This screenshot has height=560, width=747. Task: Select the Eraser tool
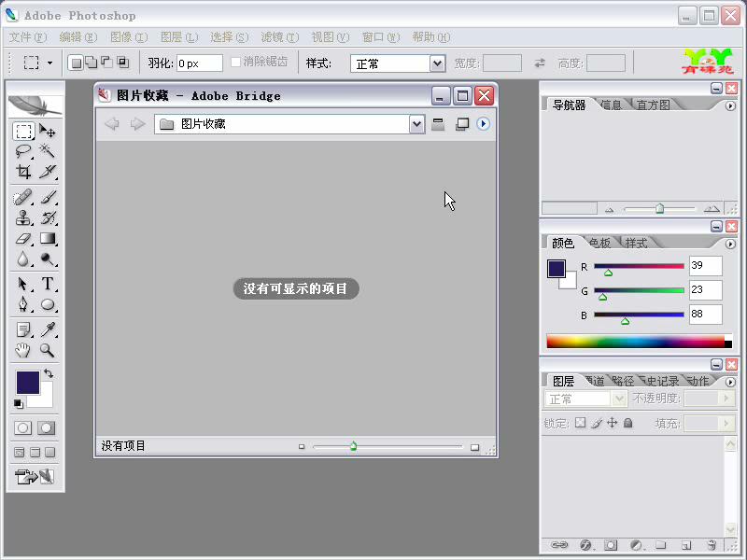(x=23, y=239)
